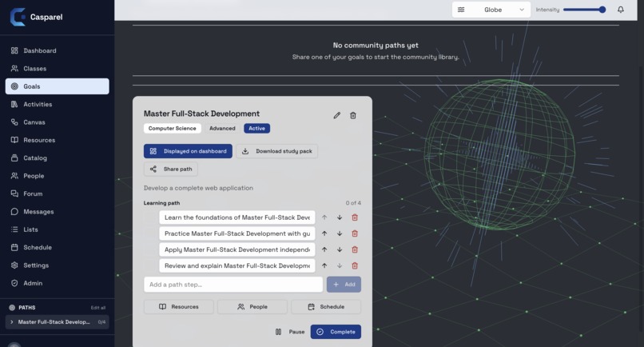This screenshot has height=347, width=644.
Task: Delete the 'Review and explain' step
Action: [355, 265]
